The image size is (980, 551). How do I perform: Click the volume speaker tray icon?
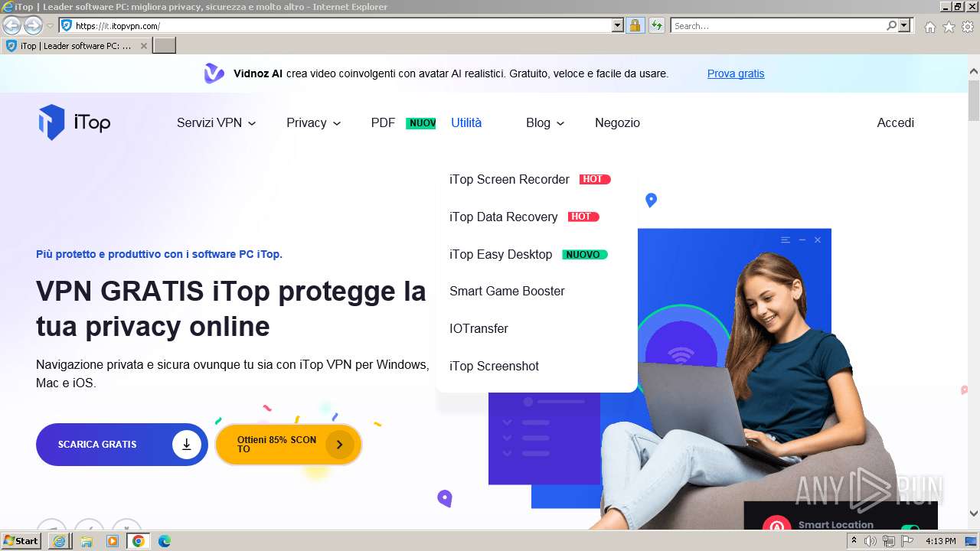(x=870, y=541)
